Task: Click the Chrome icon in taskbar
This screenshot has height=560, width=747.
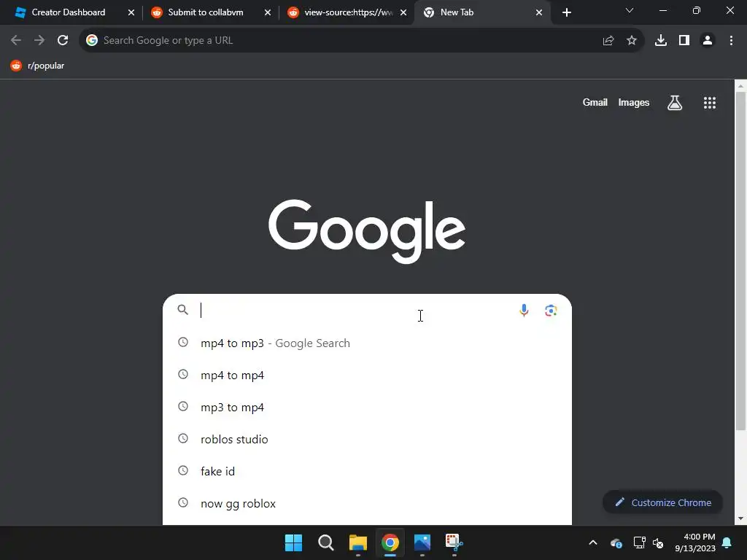Action: [x=390, y=542]
